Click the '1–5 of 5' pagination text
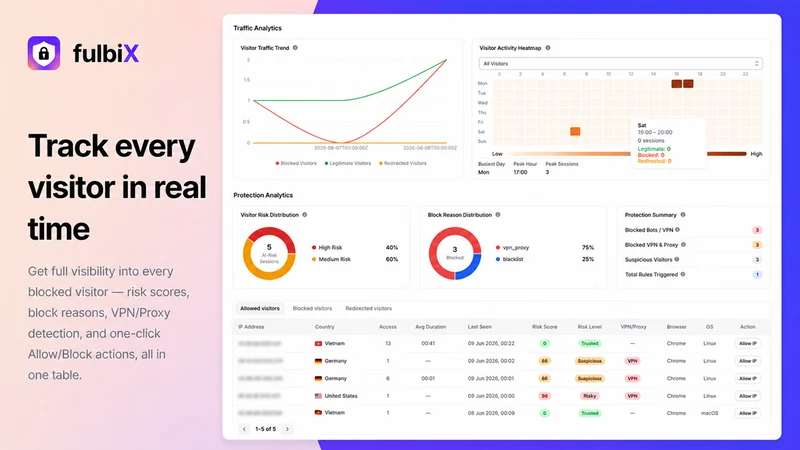 265,429
